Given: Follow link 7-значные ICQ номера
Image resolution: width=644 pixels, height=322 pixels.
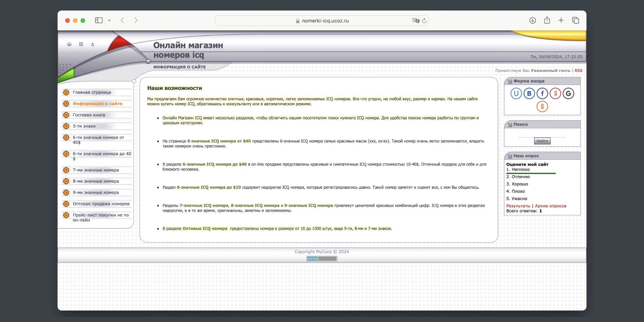Looking at the screenshot, I should click(204, 205).
